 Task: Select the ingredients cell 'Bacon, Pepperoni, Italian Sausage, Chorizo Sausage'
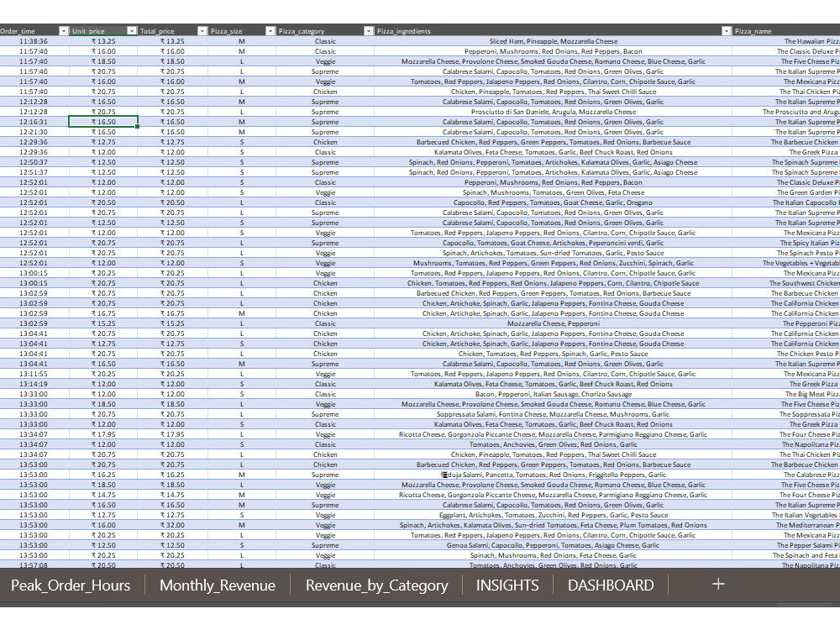[553, 394]
